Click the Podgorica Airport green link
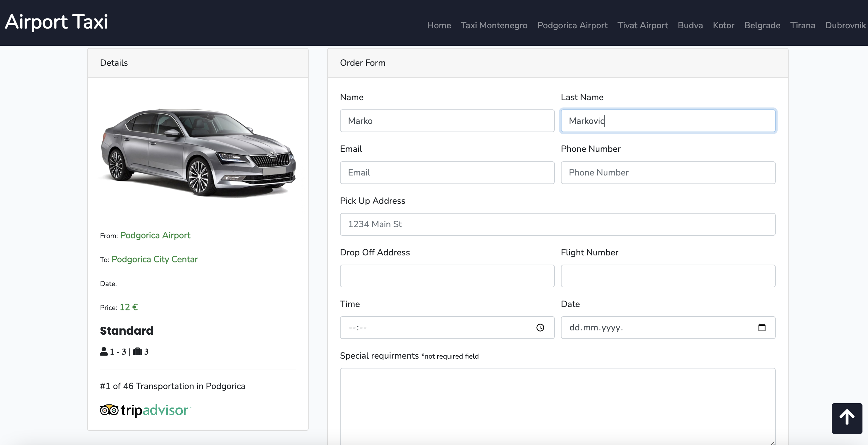The width and height of the screenshot is (868, 445). pyautogui.click(x=154, y=234)
